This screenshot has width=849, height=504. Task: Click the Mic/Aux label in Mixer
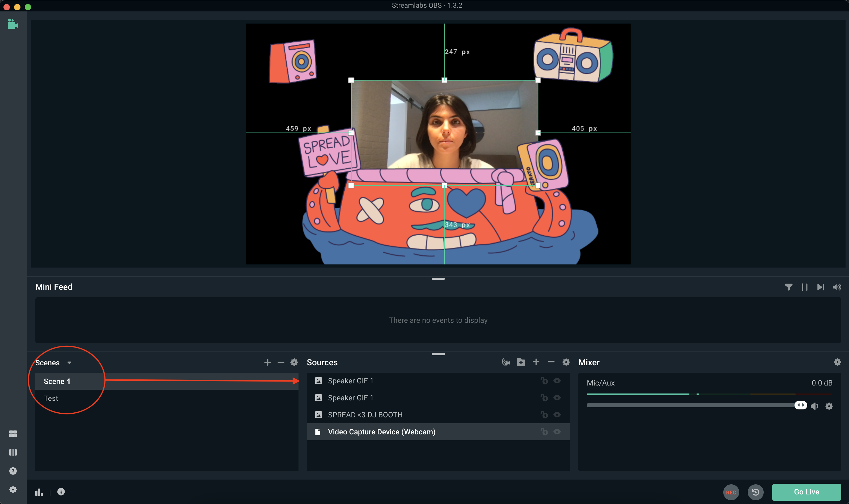coord(601,383)
